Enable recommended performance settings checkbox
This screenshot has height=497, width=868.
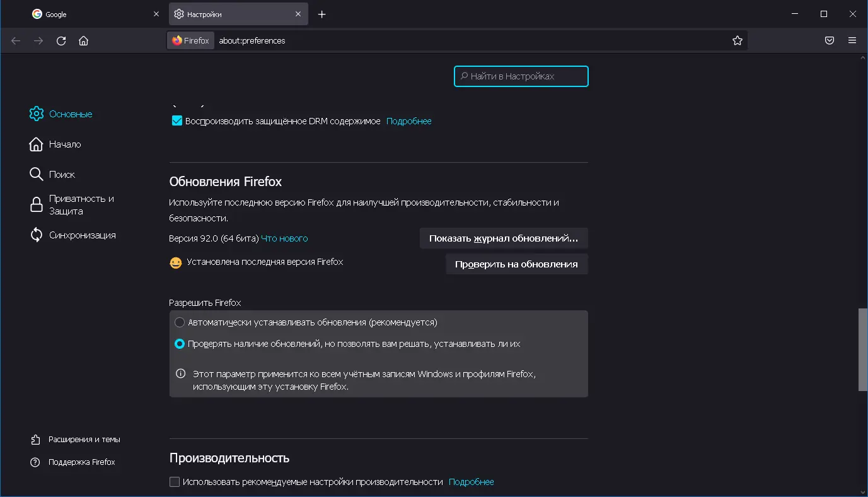tap(175, 482)
